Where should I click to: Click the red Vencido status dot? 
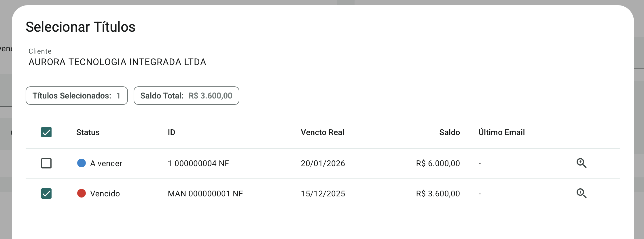pos(82,193)
